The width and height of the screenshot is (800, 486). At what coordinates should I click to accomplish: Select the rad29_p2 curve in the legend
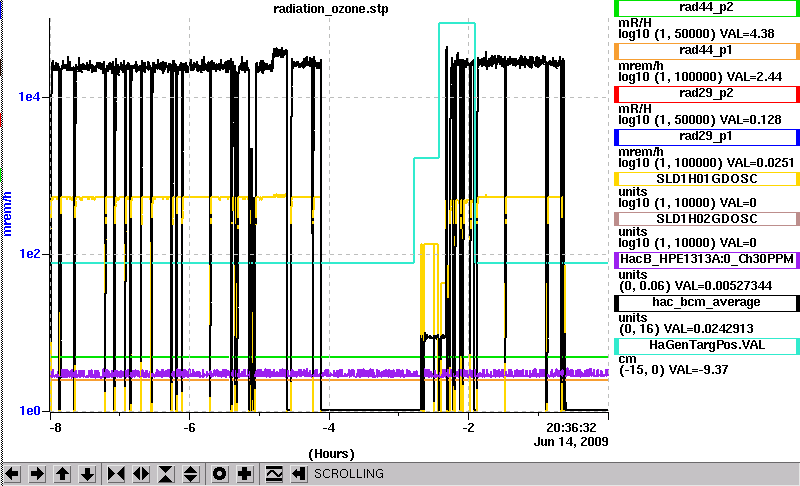pyautogui.click(x=707, y=94)
